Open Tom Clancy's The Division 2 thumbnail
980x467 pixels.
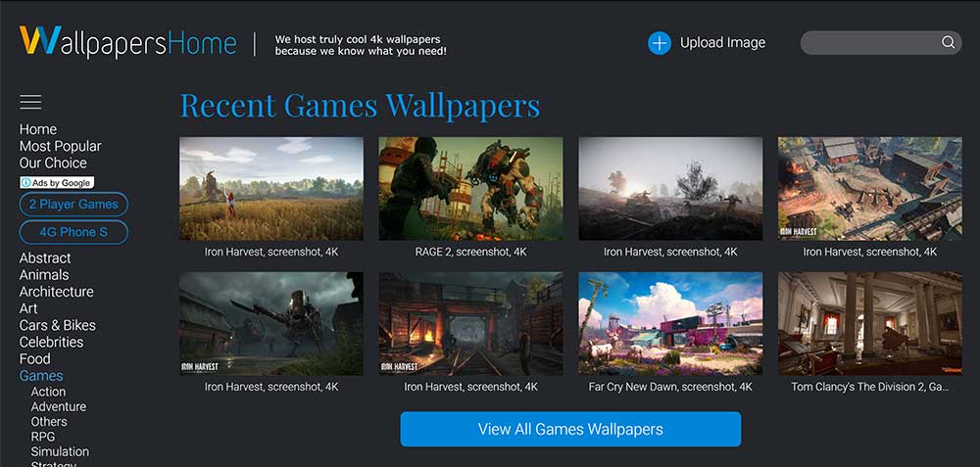pos(870,323)
